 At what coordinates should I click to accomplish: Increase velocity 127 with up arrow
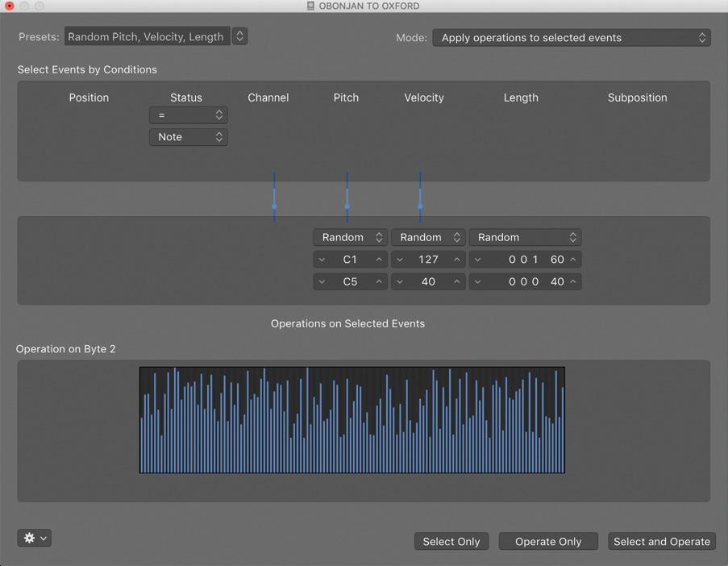point(457,260)
